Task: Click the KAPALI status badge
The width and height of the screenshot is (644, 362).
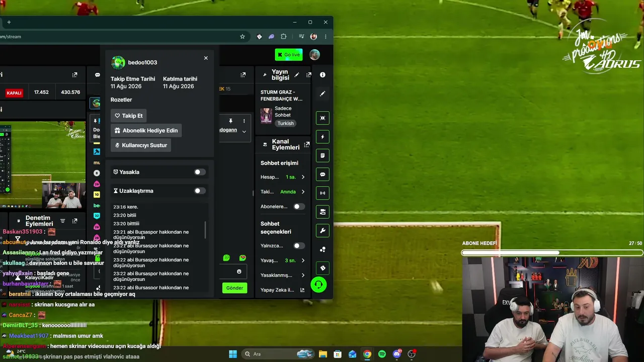Action: coord(14,93)
